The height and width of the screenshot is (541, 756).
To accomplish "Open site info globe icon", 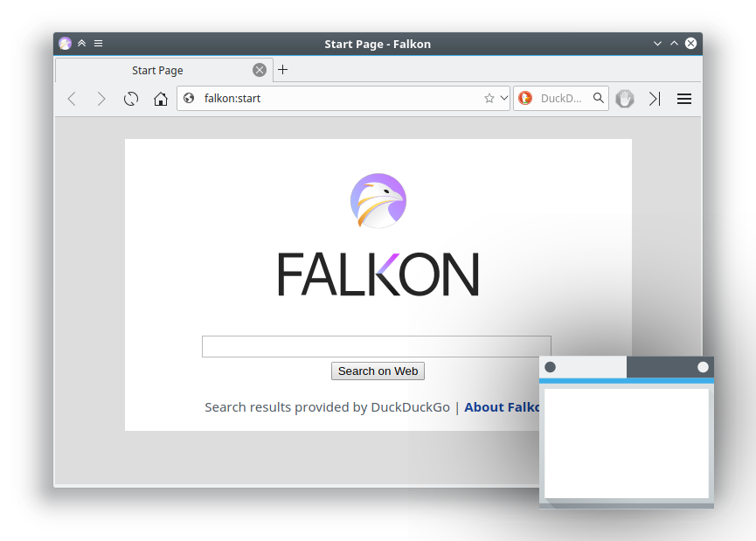I will [x=189, y=99].
